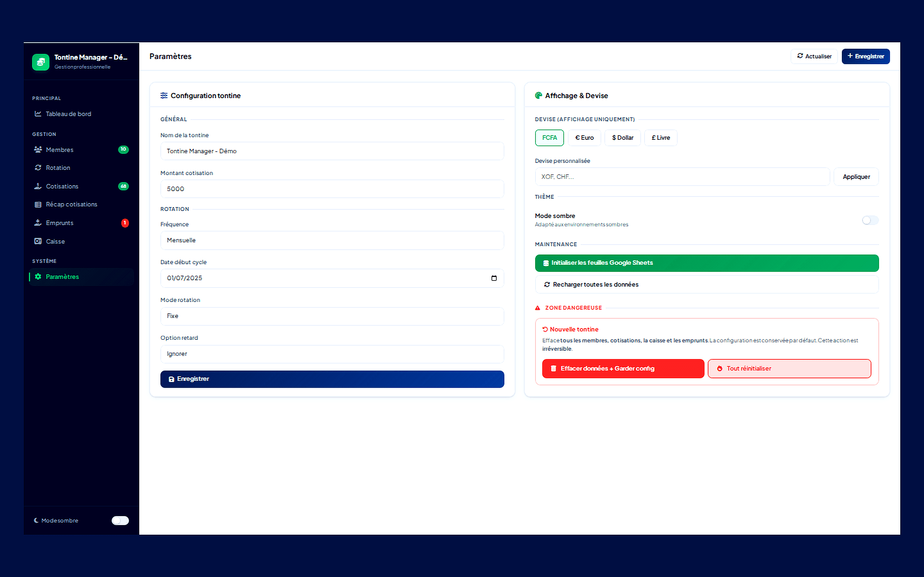
Task: Select the Membres people icon
Action: (38, 150)
